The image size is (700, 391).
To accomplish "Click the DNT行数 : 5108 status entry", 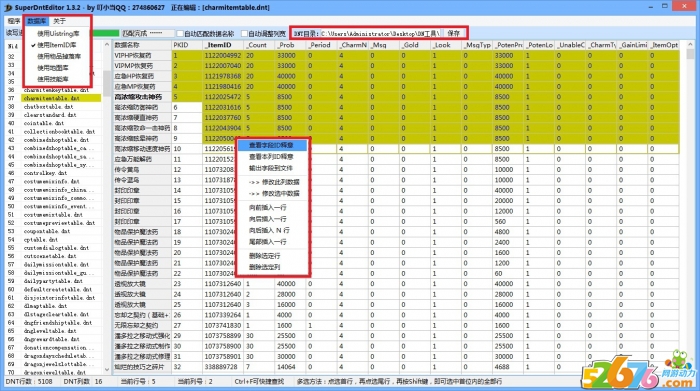I will pyautogui.click(x=29, y=382).
